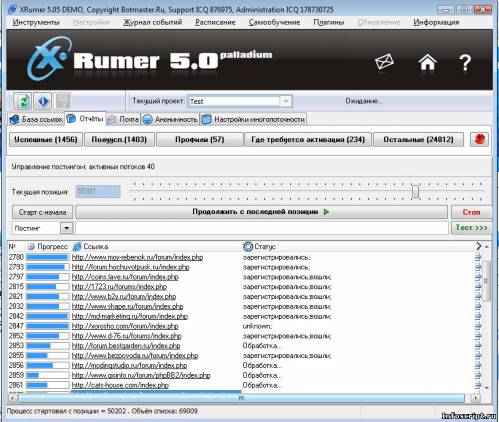Click the green play arrow icon
The height and width of the screenshot is (422, 499).
point(326,212)
